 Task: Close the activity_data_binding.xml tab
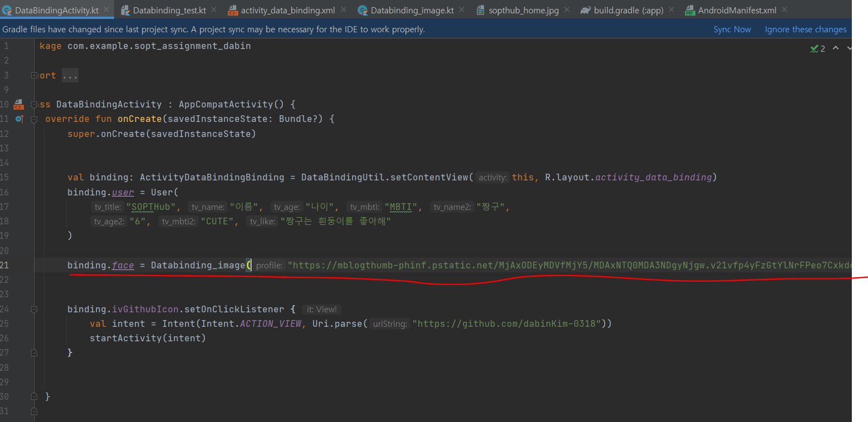click(344, 10)
